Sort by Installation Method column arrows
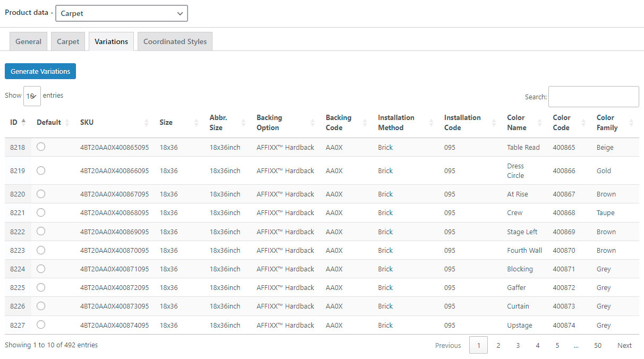This screenshot has height=359, width=644. [x=431, y=123]
